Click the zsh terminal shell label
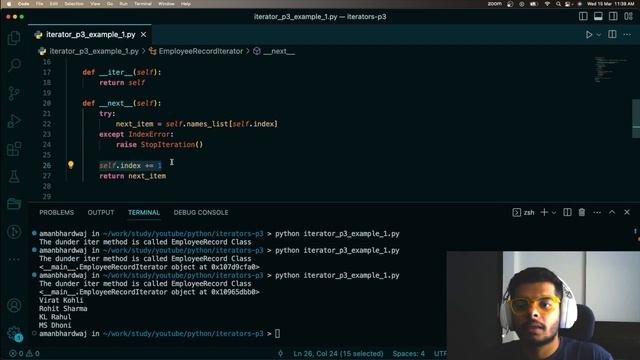 click(x=524, y=212)
